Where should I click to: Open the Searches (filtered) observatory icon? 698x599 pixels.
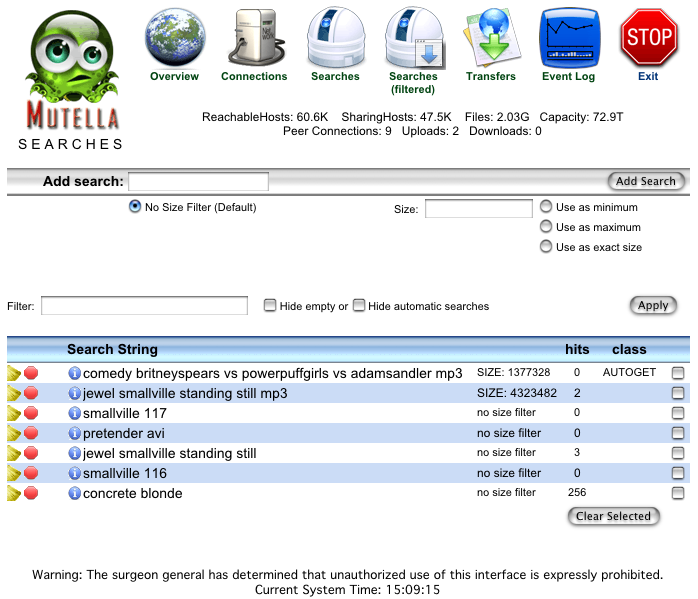click(x=413, y=36)
